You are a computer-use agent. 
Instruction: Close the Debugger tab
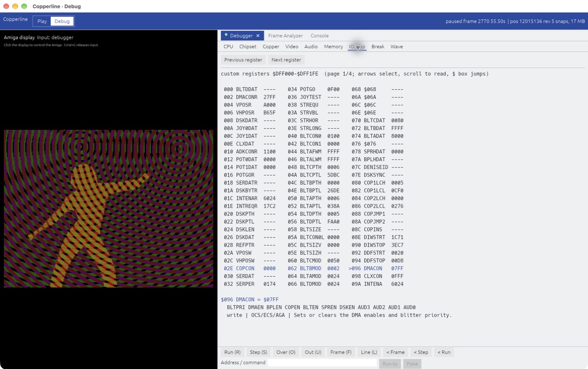click(x=257, y=36)
